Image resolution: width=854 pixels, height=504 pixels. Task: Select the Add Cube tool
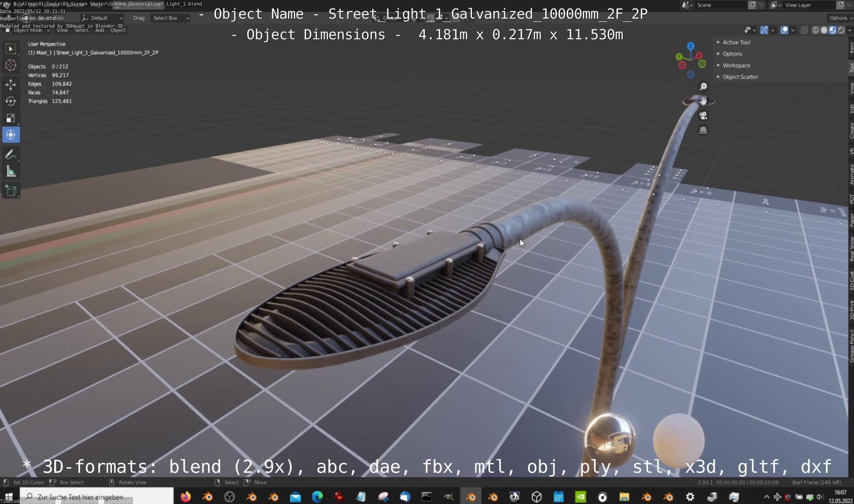11,191
